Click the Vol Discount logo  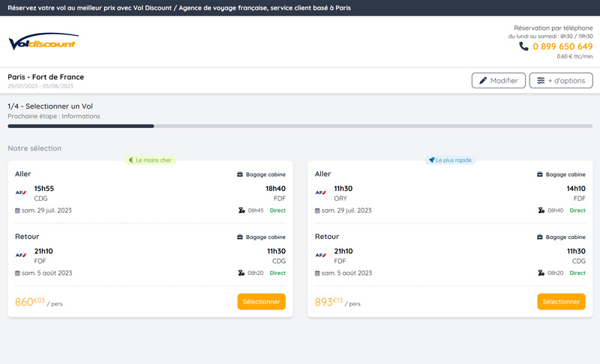point(43,42)
